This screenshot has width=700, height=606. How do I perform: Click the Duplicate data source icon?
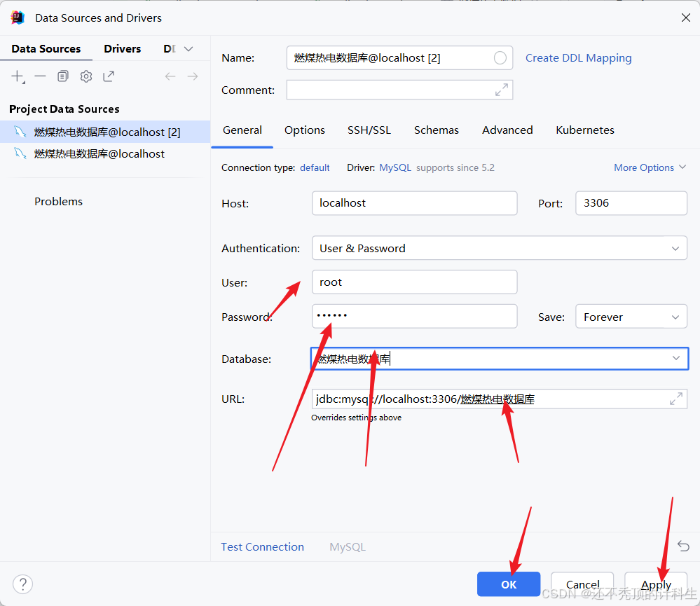tap(63, 76)
